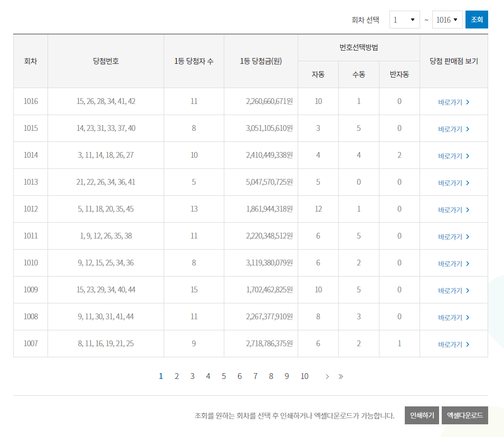Select round number 1016 cell
The image size is (504, 437).
tap(31, 101)
